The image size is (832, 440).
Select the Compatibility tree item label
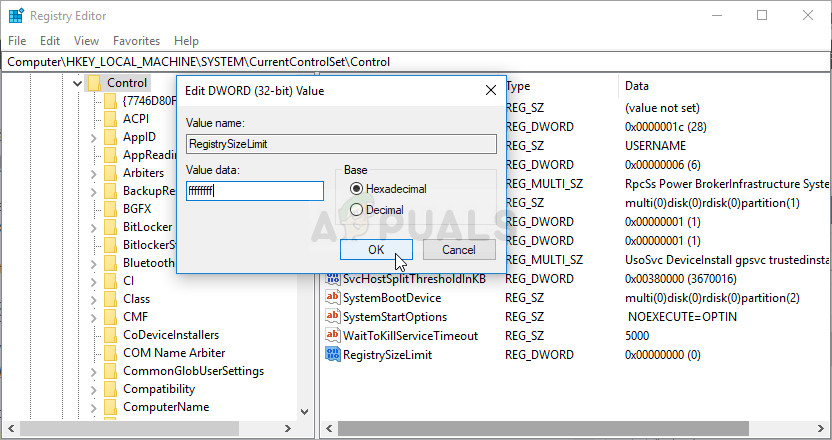159,390
